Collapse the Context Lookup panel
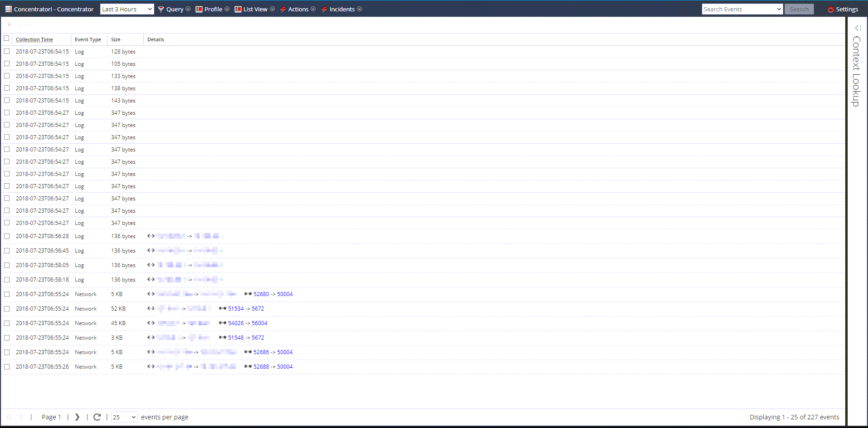 [x=858, y=28]
